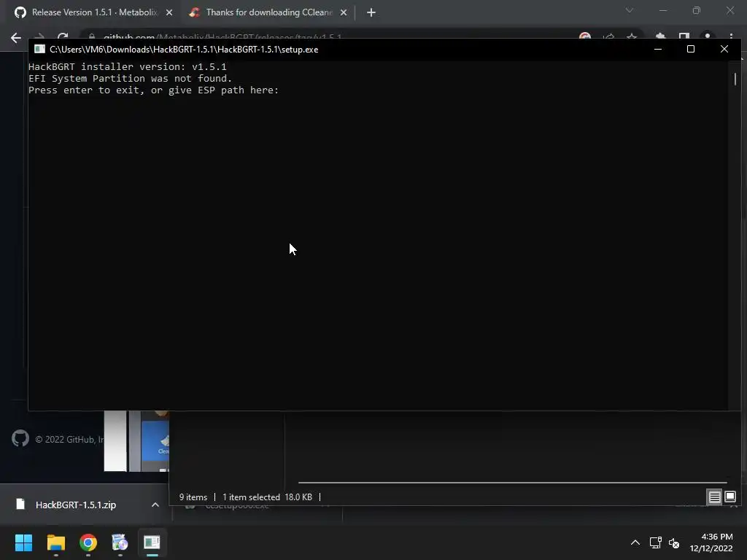This screenshot has width=747, height=560.
Task: Open Chrome profile avatar
Action: click(708, 36)
